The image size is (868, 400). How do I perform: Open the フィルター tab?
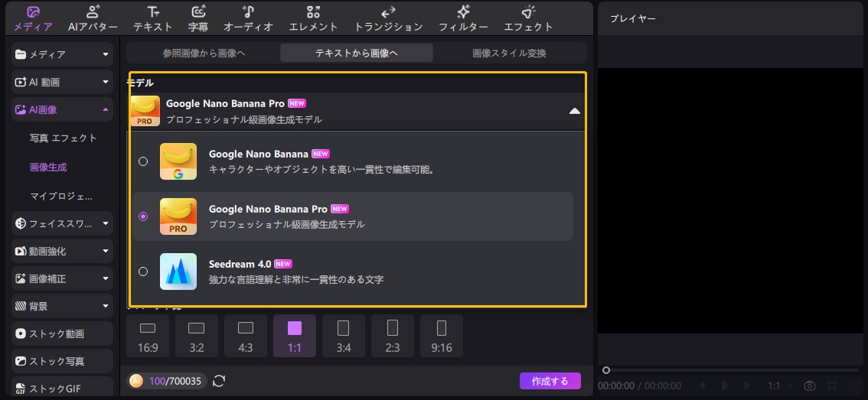pyautogui.click(x=463, y=19)
